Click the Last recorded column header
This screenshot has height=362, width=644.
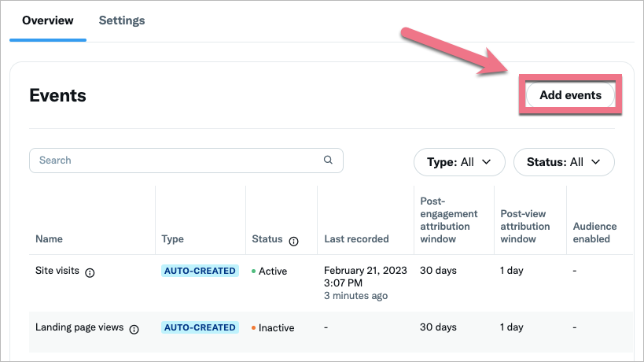pyautogui.click(x=356, y=239)
